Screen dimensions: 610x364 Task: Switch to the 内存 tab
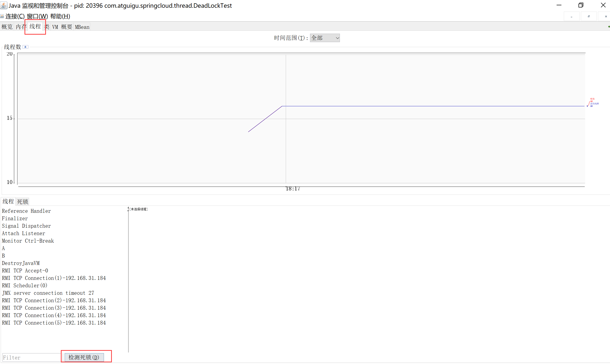pos(21,27)
